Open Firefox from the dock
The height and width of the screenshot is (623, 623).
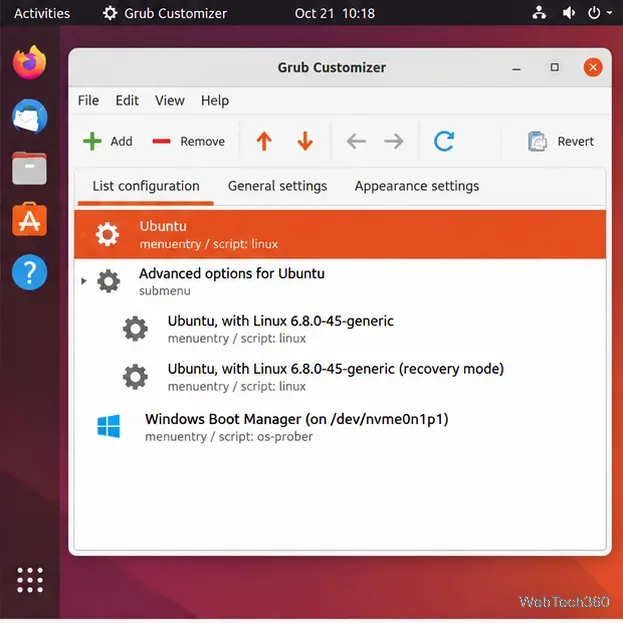click(x=29, y=63)
